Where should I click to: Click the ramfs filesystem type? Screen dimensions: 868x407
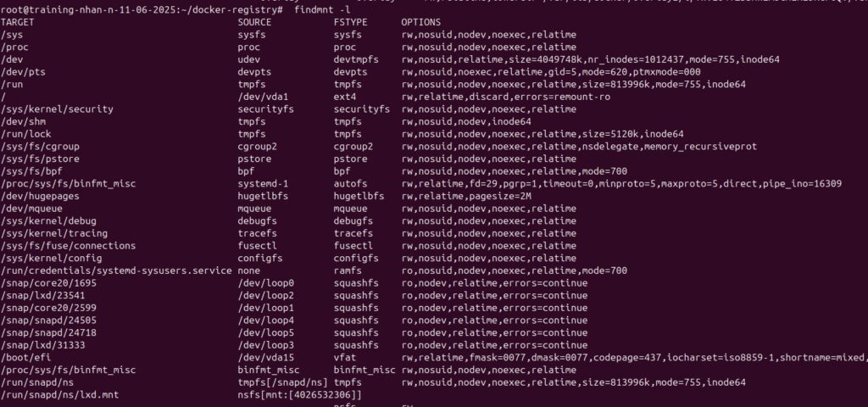click(348, 270)
